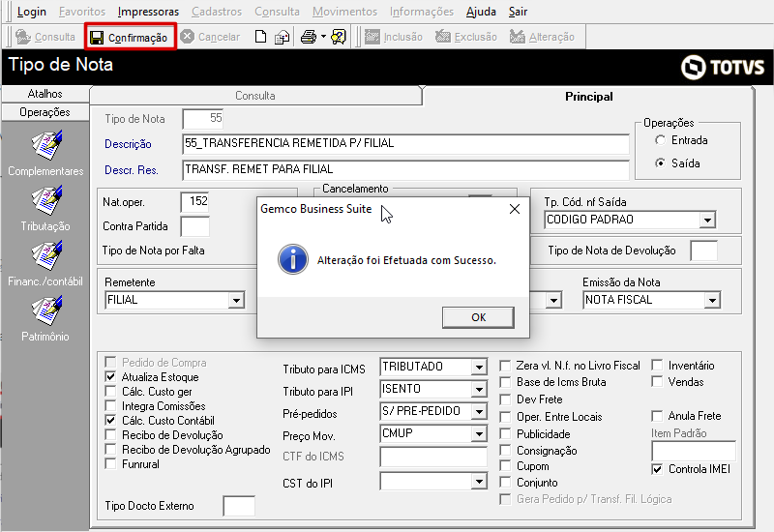Toggle Zera vl. N.f. no Livro Fiscal
The width and height of the screenshot is (774, 532).
click(x=505, y=366)
